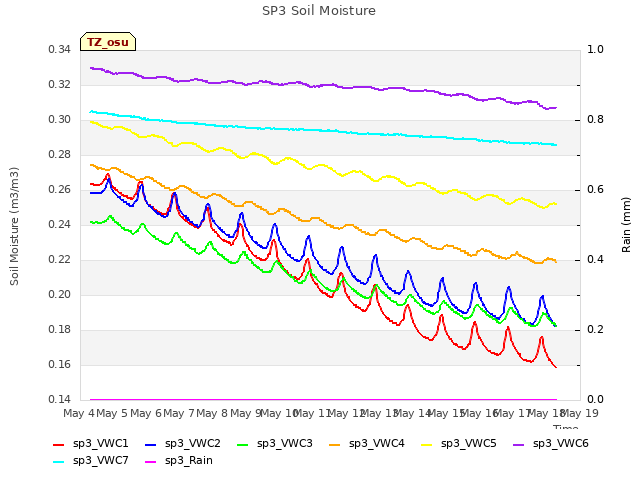This screenshot has height=480, width=640.
Task: Click the purple sp3_VWC6 legend swatch
Action: [519, 444]
